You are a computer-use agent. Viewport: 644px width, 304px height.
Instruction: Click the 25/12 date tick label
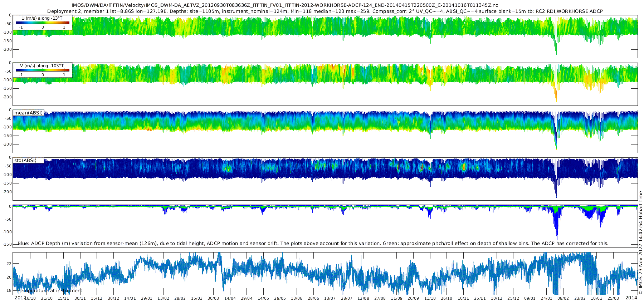pyautogui.click(x=513, y=299)
